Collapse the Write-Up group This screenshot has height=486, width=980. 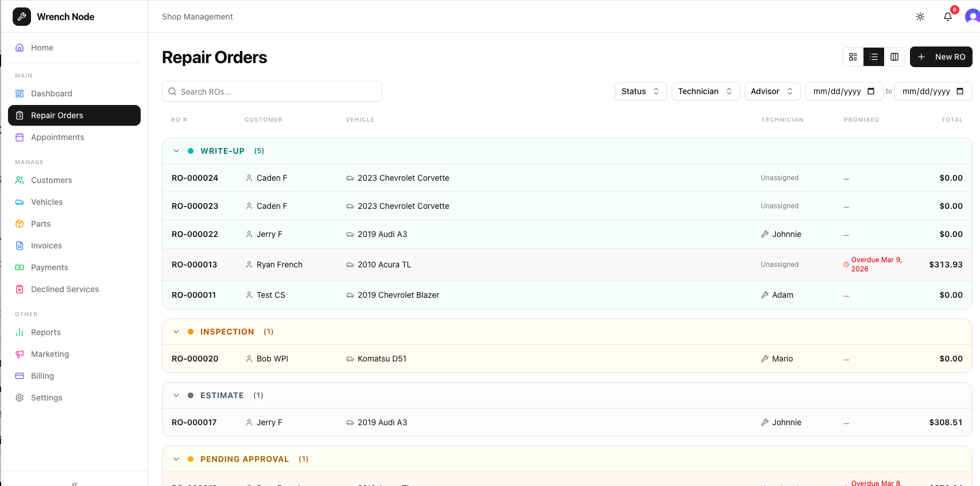[176, 151]
